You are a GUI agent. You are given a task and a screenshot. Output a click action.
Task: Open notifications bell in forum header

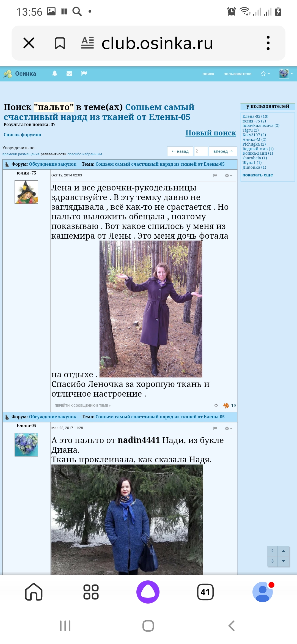click(x=55, y=73)
